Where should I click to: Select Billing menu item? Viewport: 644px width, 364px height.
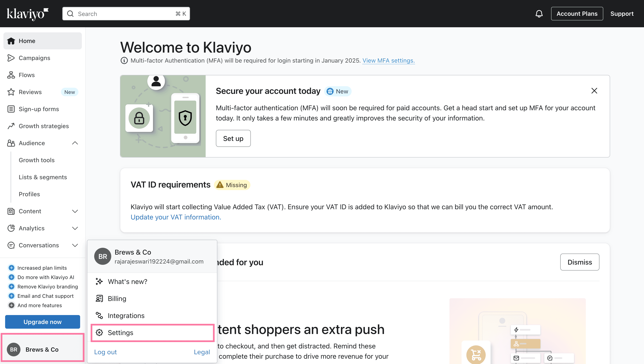coord(152,298)
